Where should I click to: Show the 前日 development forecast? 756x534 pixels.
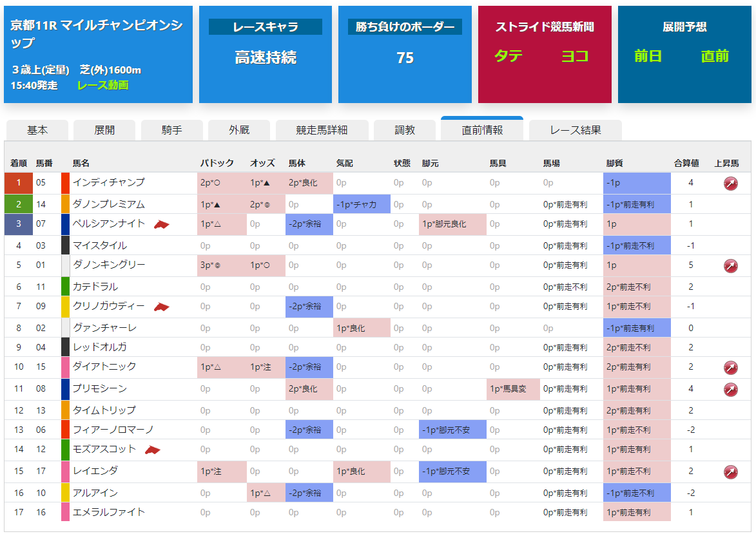click(x=648, y=56)
